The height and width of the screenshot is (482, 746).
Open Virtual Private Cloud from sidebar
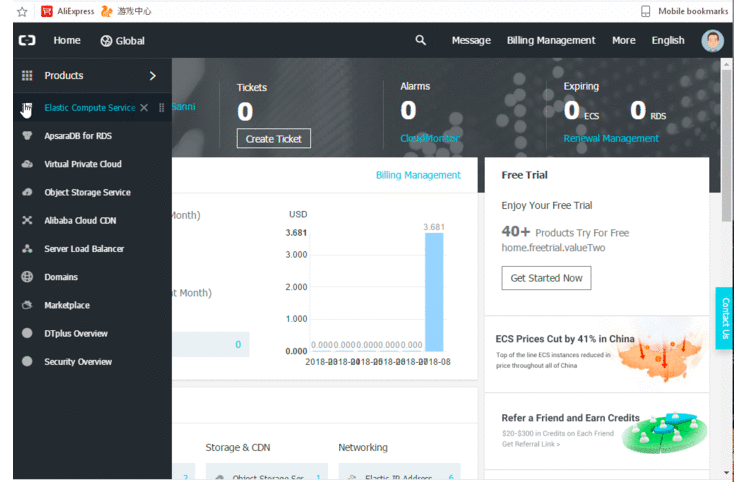point(83,164)
